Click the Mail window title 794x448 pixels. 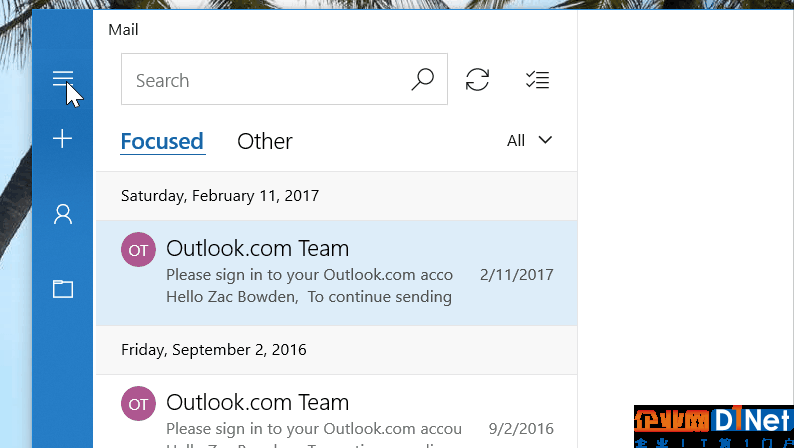tap(123, 29)
